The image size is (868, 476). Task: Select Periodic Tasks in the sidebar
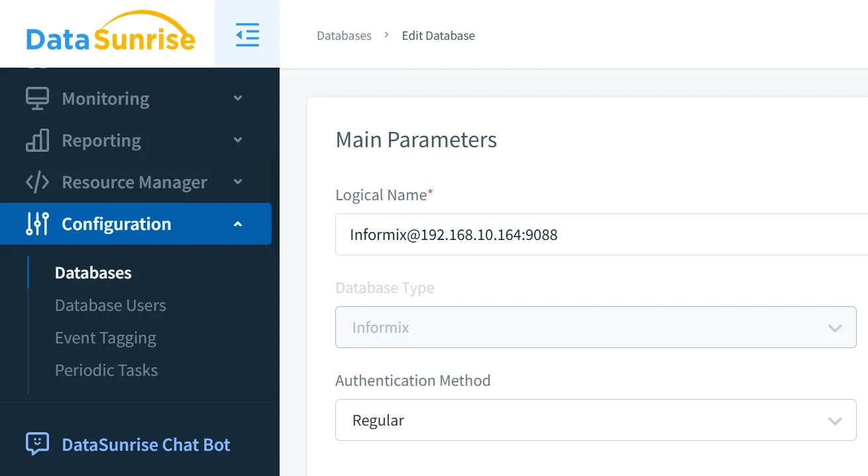(x=106, y=370)
